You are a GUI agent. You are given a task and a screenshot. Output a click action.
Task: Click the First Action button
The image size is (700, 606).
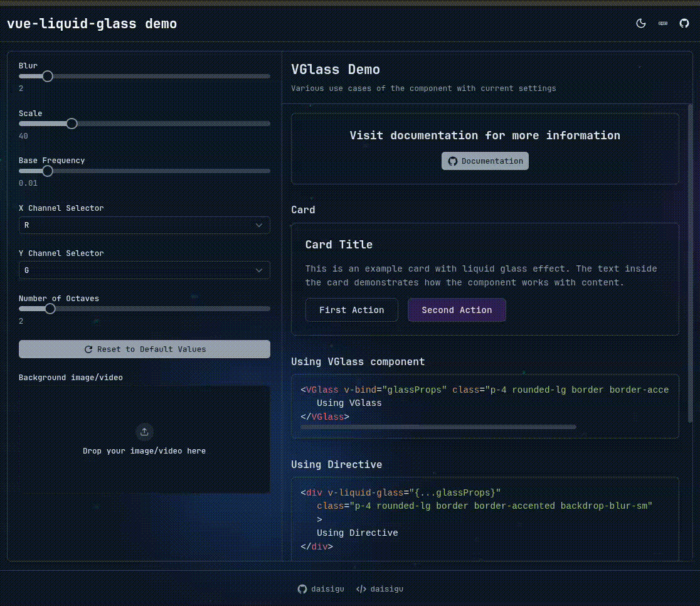[x=351, y=310]
